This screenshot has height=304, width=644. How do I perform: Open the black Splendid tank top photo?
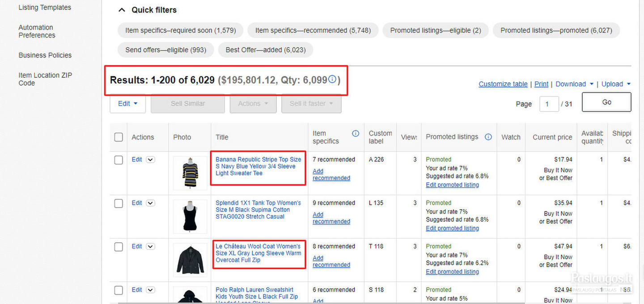(190, 216)
